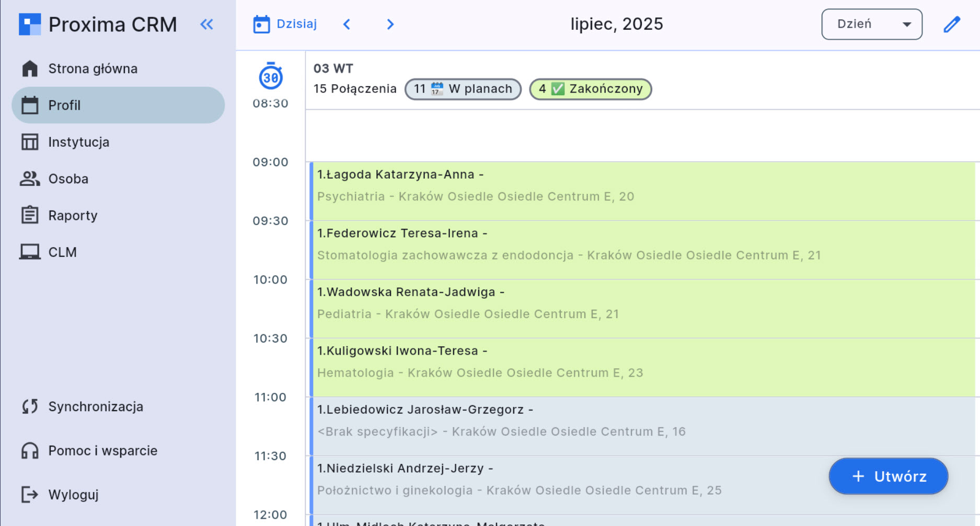Collapse the sidebar with double chevron
Viewport: 980px width, 526px height.
pos(207,25)
